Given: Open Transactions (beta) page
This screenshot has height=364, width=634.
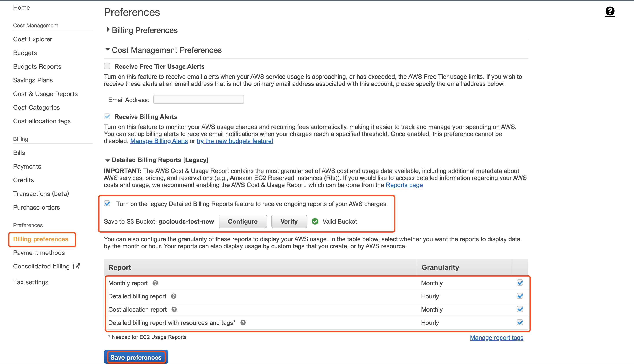Looking at the screenshot, I should (41, 194).
